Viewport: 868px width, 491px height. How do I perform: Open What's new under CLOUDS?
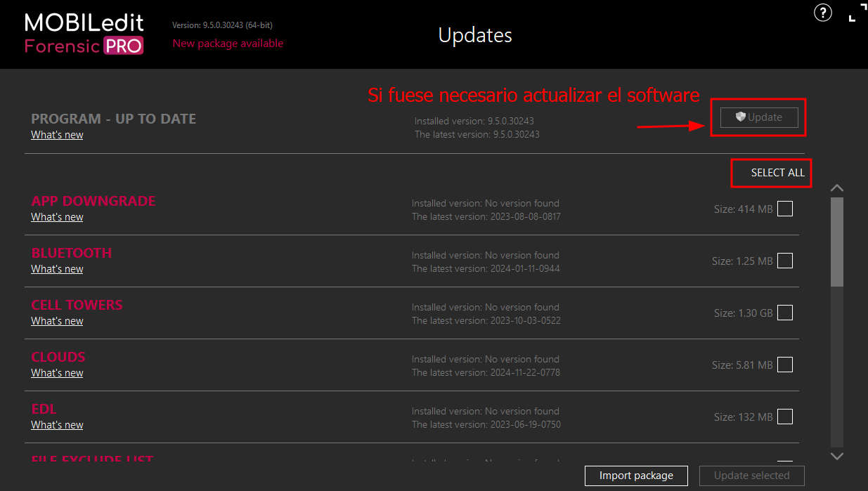(57, 373)
